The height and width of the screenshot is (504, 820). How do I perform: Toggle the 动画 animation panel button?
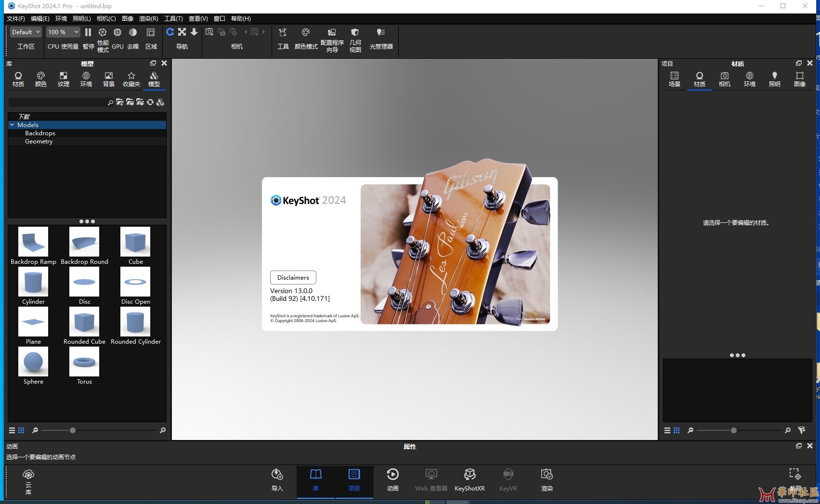(393, 480)
